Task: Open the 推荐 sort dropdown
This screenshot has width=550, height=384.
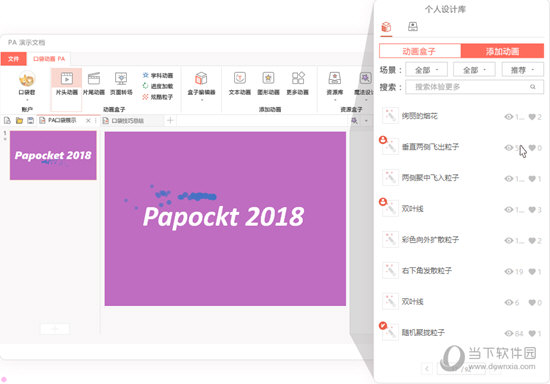Action: pyautogui.click(x=523, y=70)
